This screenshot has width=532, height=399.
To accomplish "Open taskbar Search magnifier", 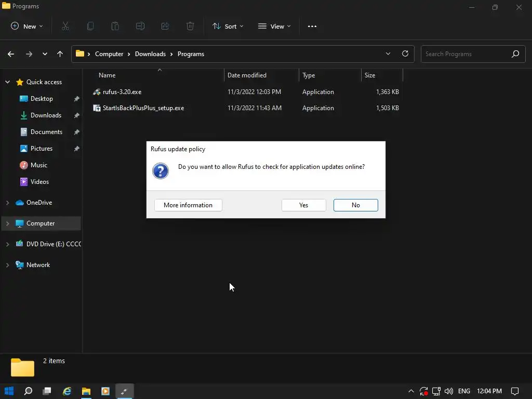I will [28, 391].
